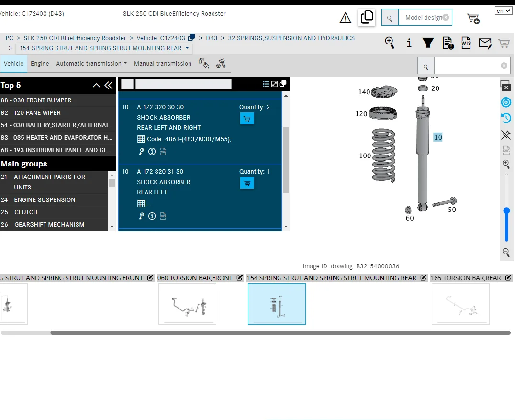Viewport: 515px width, 420px height.
Task: Click the drawing zoom slider handle
Action: click(507, 210)
